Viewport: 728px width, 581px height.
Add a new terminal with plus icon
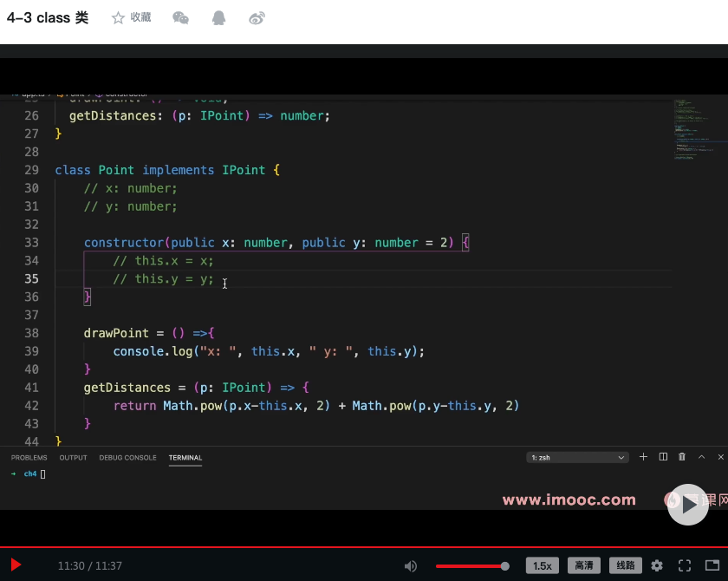point(643,457)
